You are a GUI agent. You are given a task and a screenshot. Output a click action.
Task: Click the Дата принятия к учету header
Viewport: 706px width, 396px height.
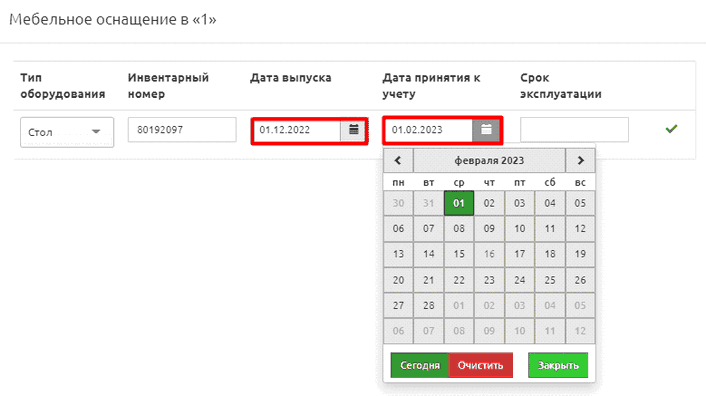click(x=431, y=86)
